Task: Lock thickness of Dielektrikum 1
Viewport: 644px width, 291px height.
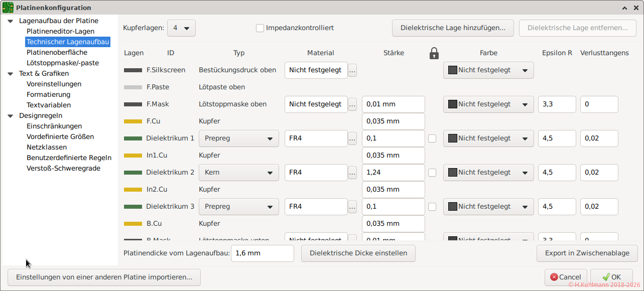Action: coord(432,138)
